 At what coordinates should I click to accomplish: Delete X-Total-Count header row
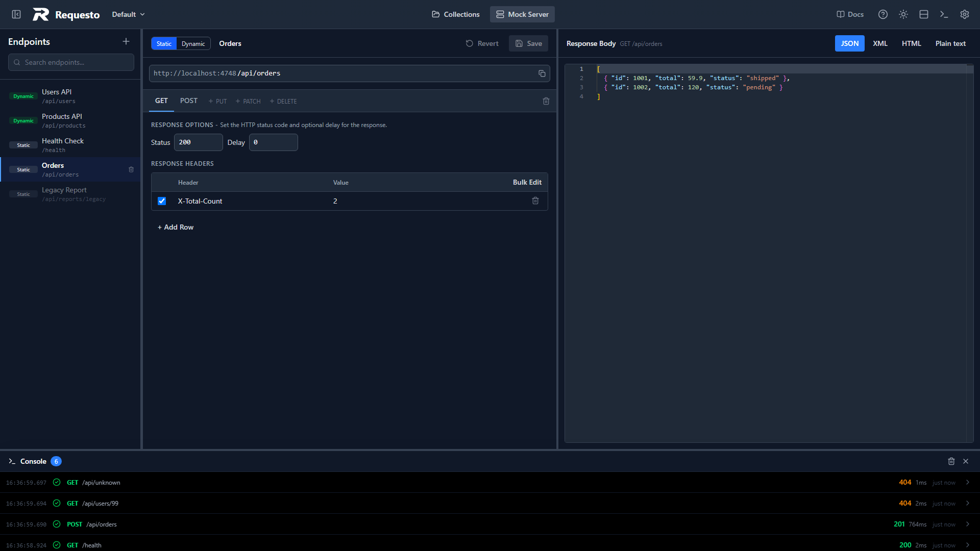[x=535, y=201]
